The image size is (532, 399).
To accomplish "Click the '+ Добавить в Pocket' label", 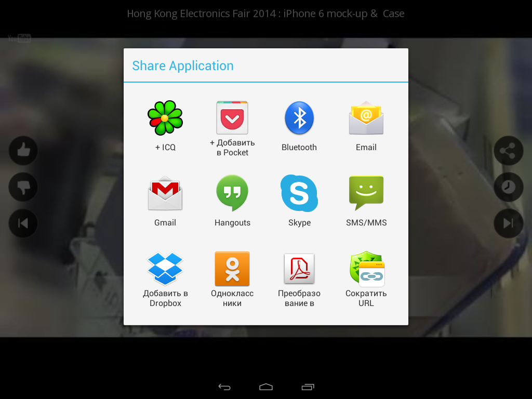I will (x=232, y=148).
